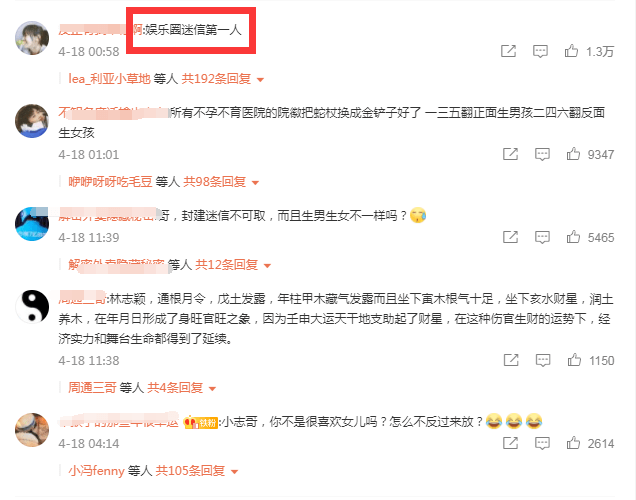The height and width of the screenshot is (500, 636).
Task: Like the comment with 1150 likes
Action: click(x=574, y=360)
